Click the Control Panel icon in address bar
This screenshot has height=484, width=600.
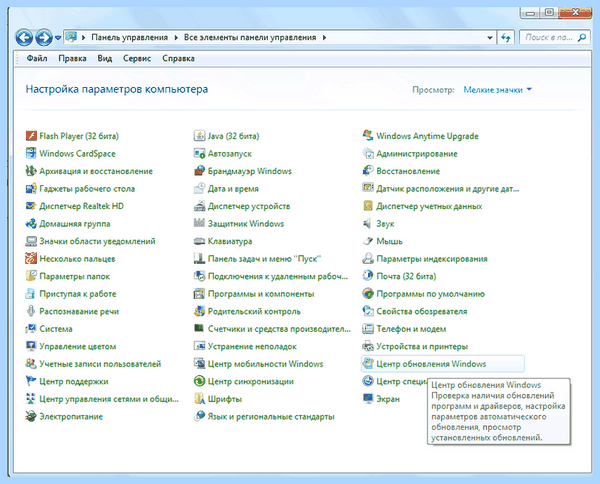point(71,37)
